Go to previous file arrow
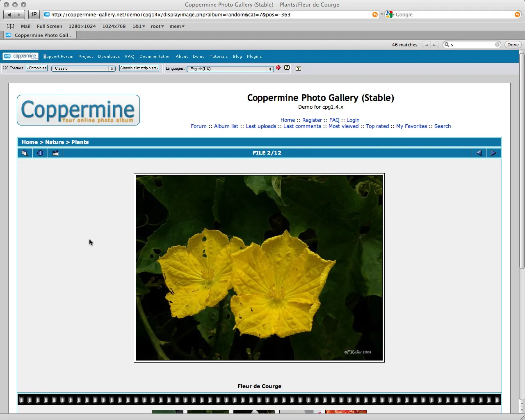Viewport: 525px width, 420px height. (479, 153)
